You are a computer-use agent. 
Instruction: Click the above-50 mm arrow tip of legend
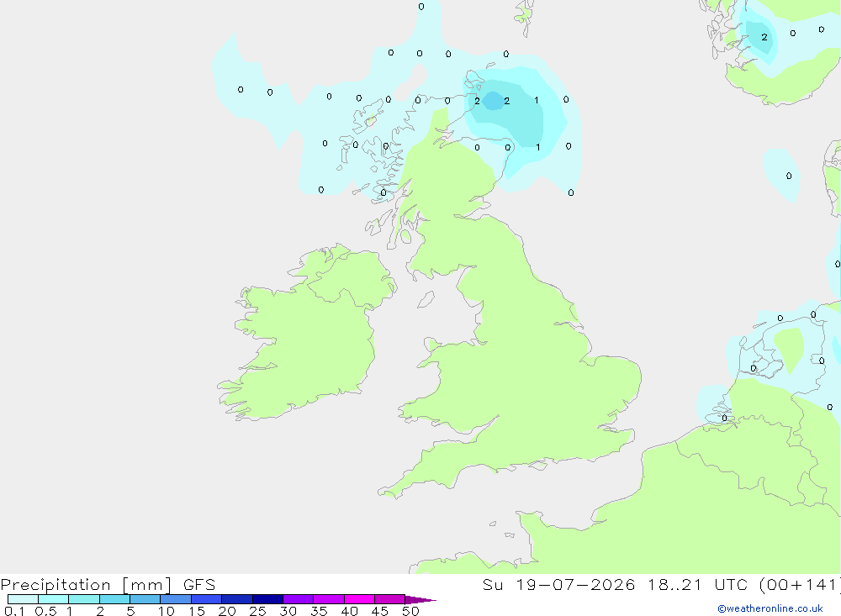click(x=420, y=599)
